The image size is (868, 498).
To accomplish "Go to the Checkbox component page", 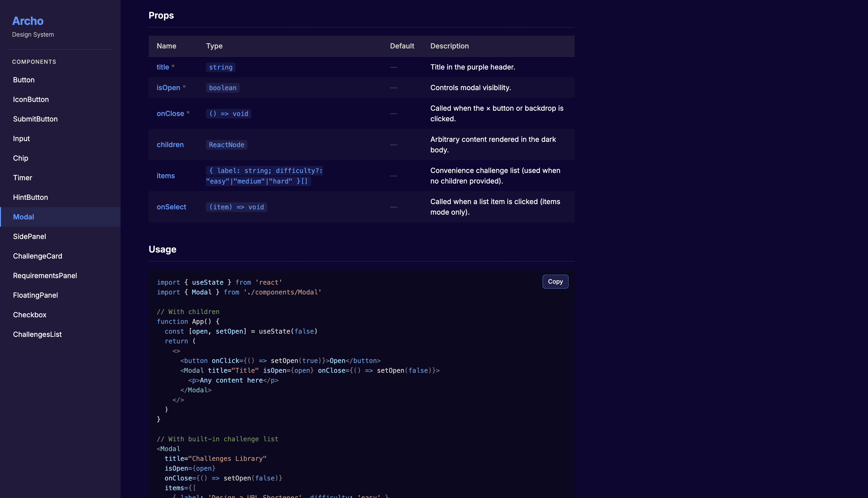I will coord(30,315).
